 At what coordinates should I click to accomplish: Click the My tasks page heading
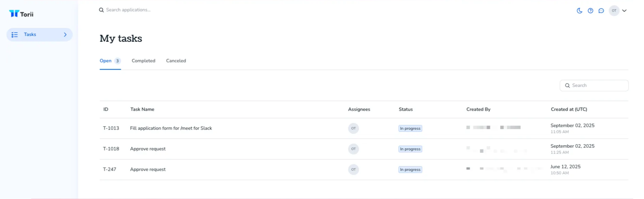tap(121, 38)
